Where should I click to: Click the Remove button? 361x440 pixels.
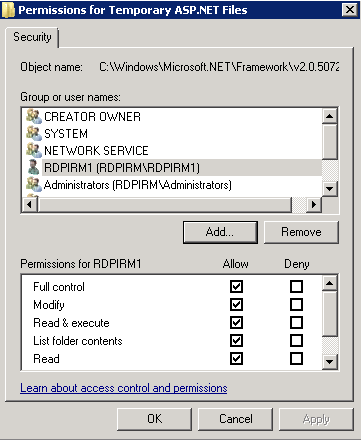coord(301,232)
